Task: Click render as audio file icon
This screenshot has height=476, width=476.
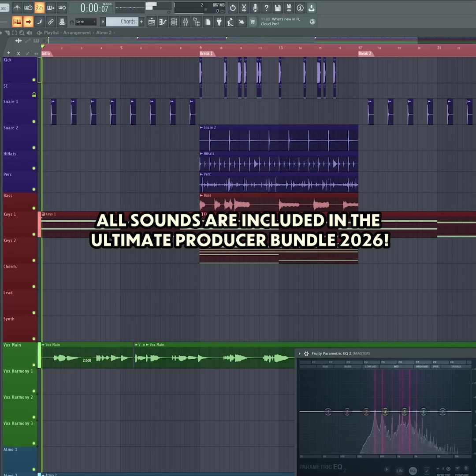Action: [x=289, y=7]
